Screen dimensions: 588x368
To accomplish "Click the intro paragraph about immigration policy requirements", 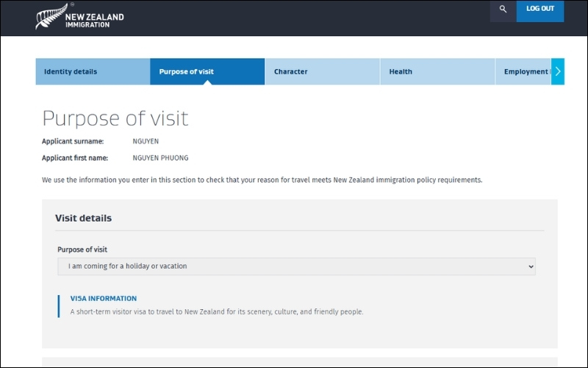I will [x=262, y=180].
